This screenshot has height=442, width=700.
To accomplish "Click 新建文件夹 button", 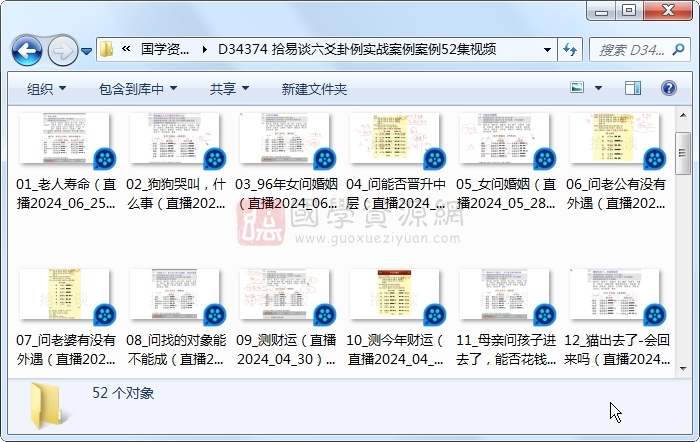I will coord(314,89).
